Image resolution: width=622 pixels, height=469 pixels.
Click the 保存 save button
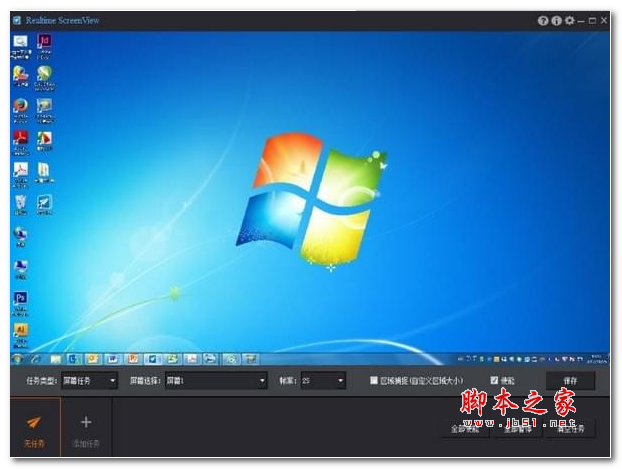click(x=570, y=381)
